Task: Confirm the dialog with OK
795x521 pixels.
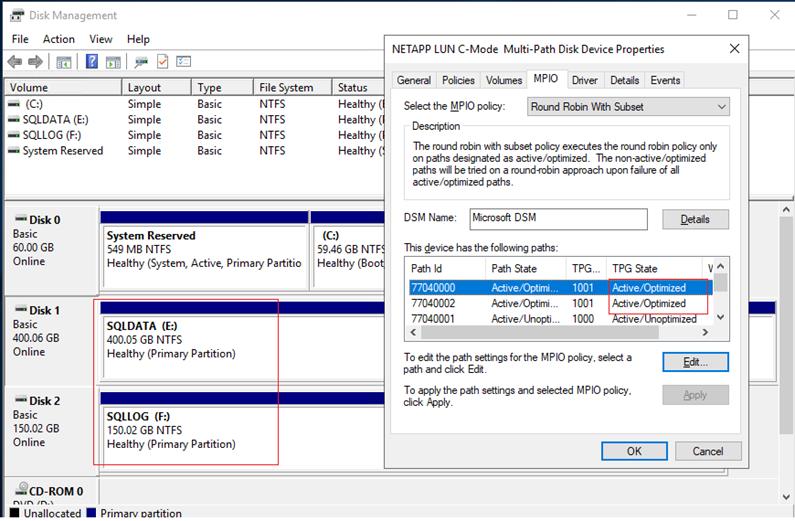Action: tap(634, 451)
